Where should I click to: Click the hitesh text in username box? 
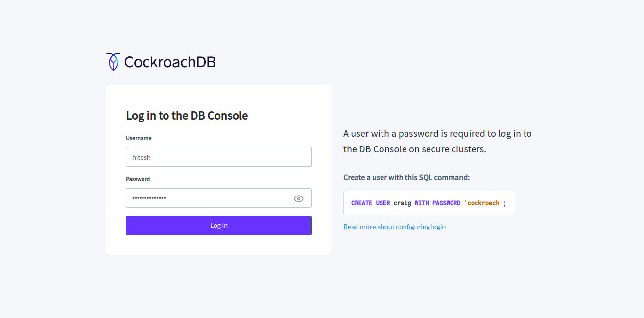point(142,157)
